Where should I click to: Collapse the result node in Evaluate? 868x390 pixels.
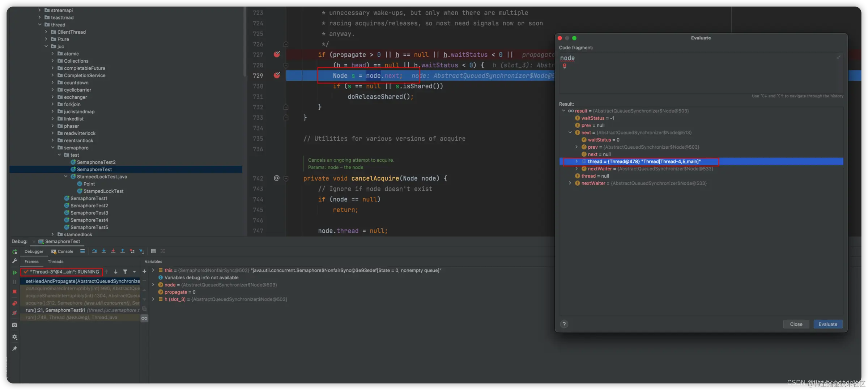tap(563, 111)
